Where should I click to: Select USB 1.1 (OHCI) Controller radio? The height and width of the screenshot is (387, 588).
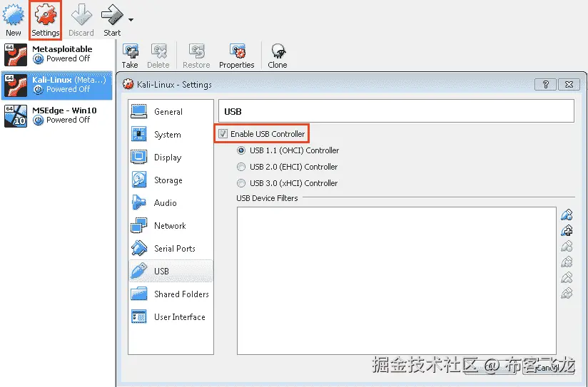coord(241,150)
